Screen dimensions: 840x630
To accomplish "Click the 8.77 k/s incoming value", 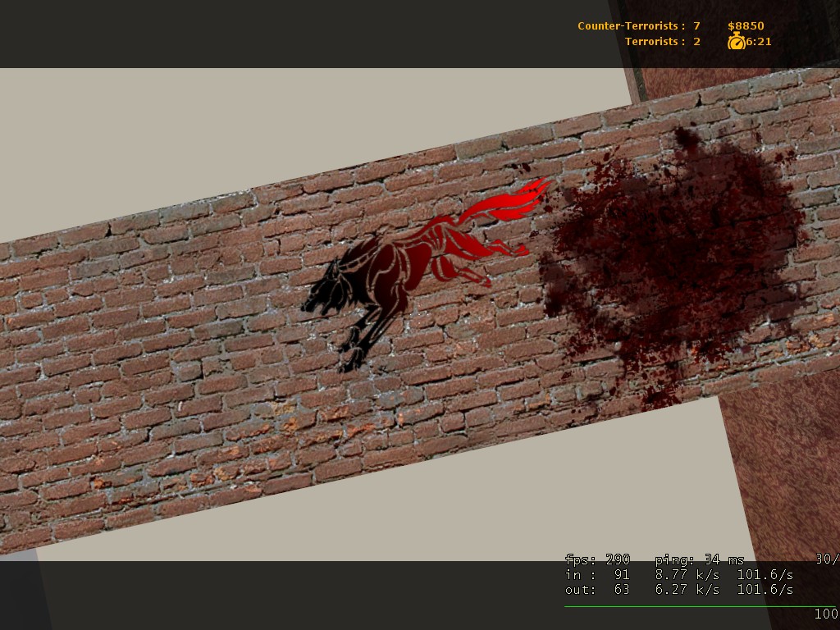I will point(687,574).
